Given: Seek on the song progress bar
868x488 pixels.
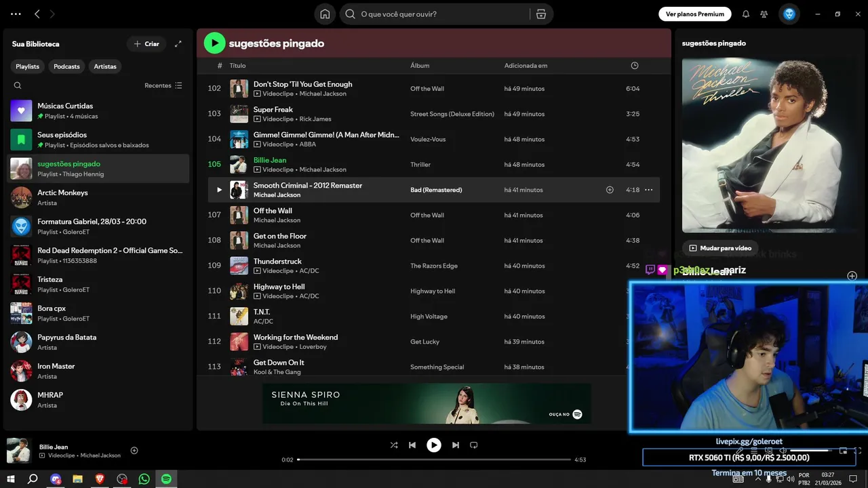Looking at the screenshot, I should 434,460.
